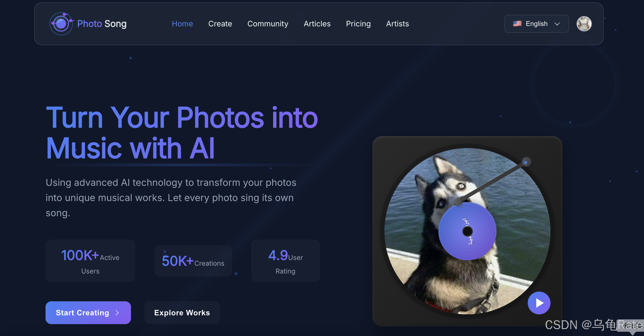Expand the English language dropdown chevron
Image resolution: width=644 pixels, height=336 pixels.
tap(557, 24)
